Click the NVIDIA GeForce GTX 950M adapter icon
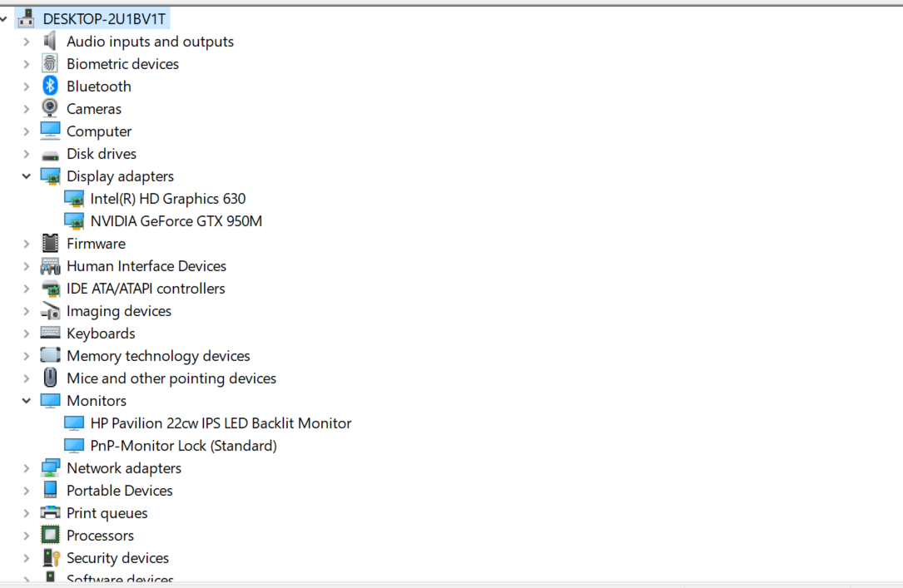 [74, 221]
